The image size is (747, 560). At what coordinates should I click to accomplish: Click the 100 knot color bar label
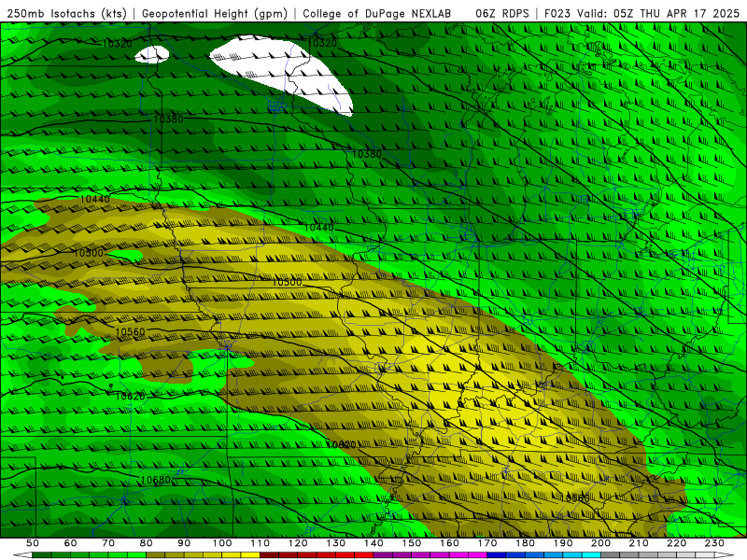(222, 543)
